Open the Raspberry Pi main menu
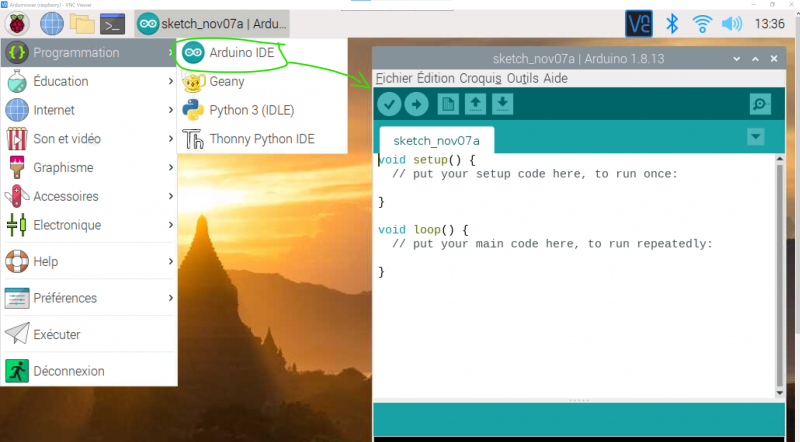The image size is (800, 442). (x=17, y=24)
